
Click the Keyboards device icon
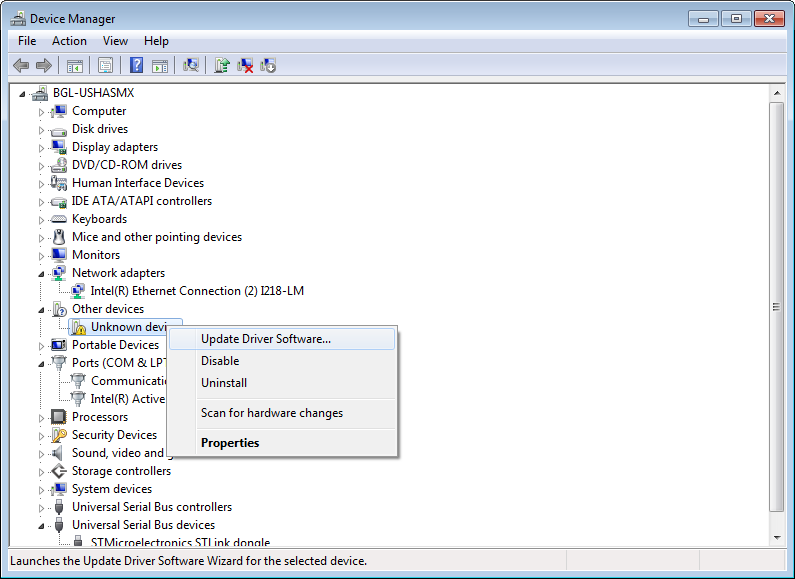click(x=58, y=219)
